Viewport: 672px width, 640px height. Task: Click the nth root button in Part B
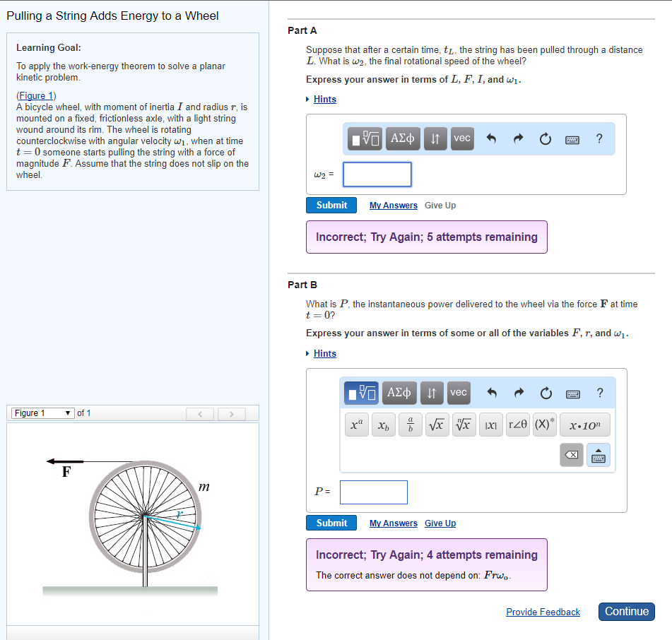click(464, 425)
